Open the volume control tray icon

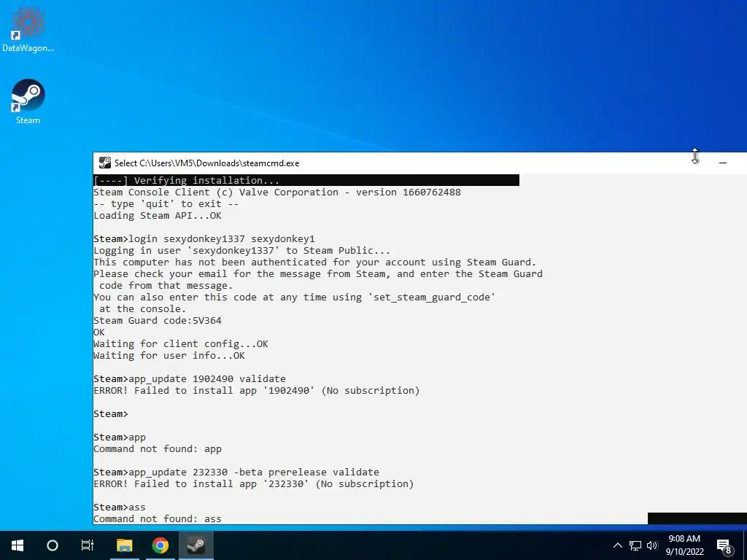point(652,545)
